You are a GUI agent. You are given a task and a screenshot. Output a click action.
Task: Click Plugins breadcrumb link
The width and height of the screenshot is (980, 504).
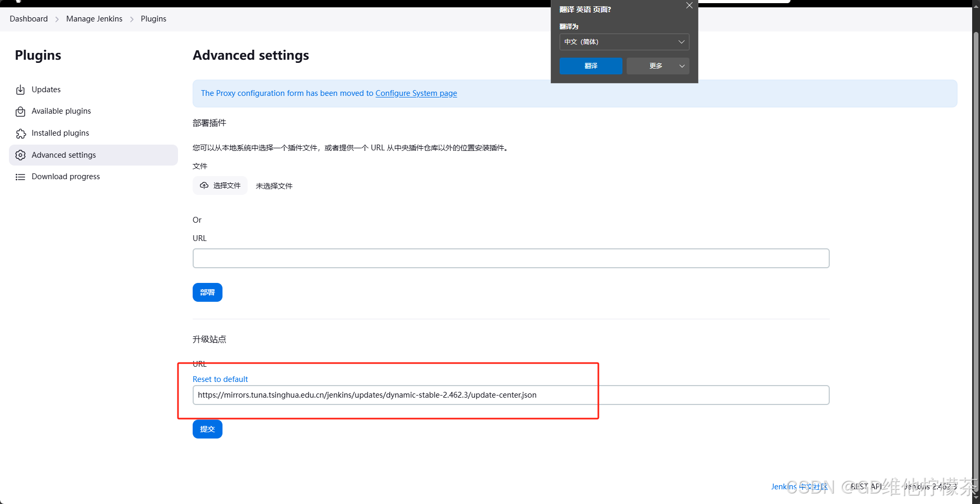pos(153,19)
